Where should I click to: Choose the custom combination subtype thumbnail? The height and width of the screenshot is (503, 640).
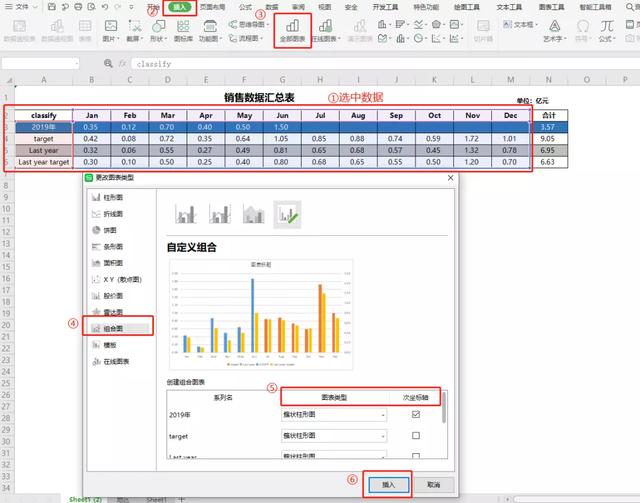[x=287, y=214]
